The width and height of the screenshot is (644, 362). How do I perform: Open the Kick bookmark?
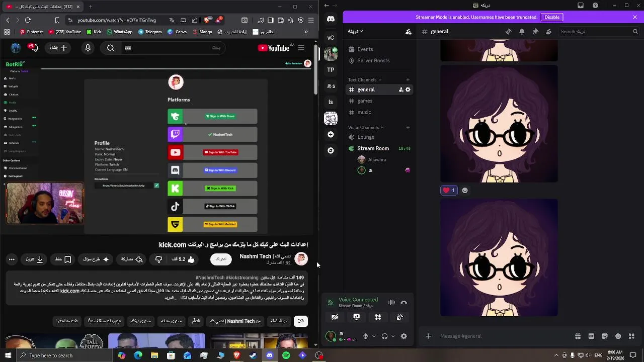coord(94,32)
